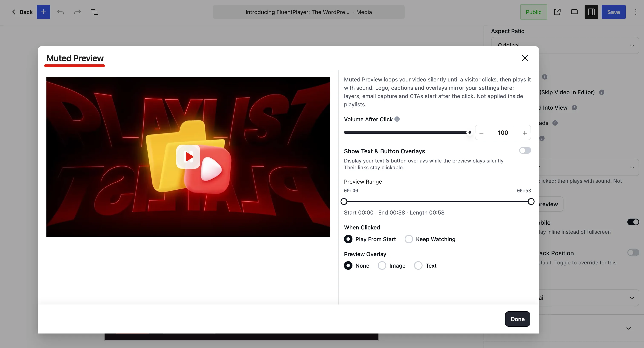Click info icon beside Into View option
644x348 pixels.
point(574,108)
